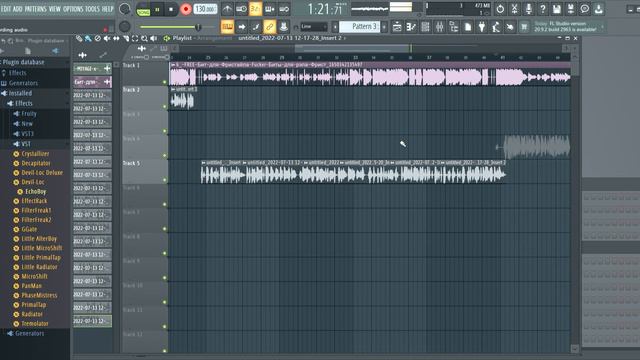Viewport: 640px width, 360px height.
Task: Mute Track 5 via its green dot
Action: [165, 180]
